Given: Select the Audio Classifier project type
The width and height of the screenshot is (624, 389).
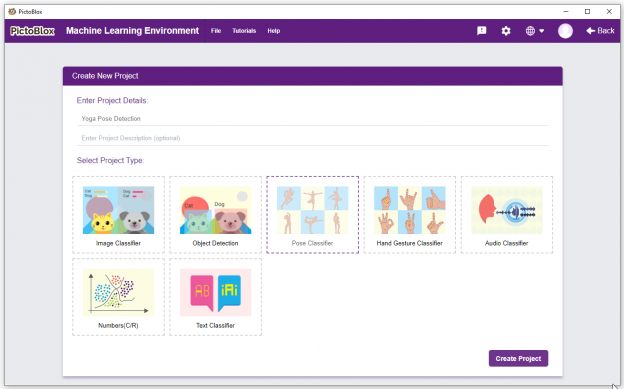Looking at the screenshot, I should (507, 215).
